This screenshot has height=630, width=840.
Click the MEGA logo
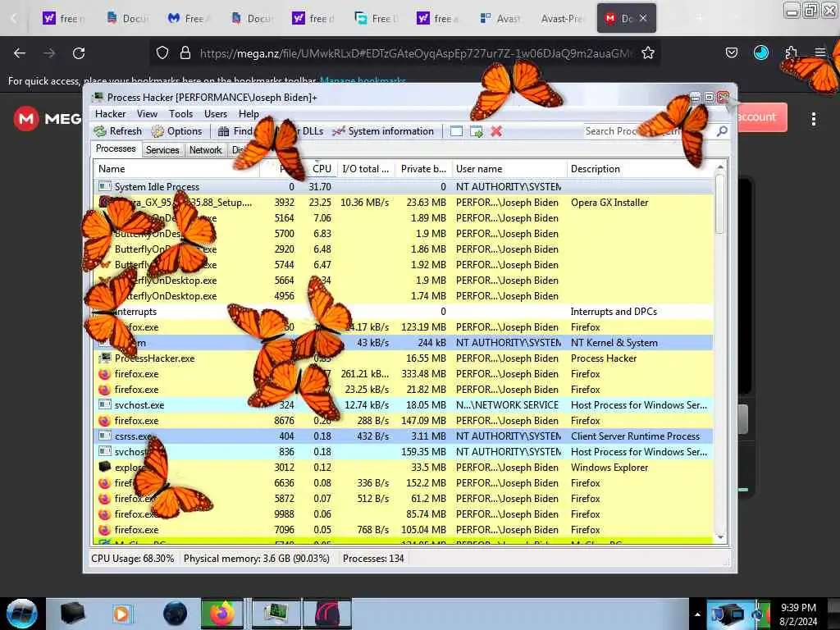pos(47,118)
